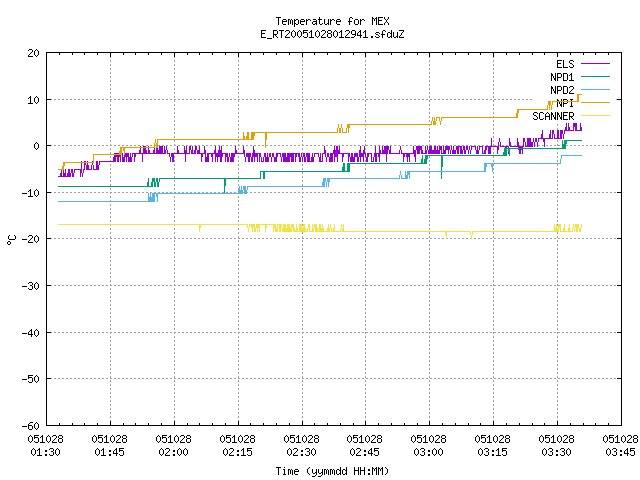
Task: Click the x-axis tick label 01:45
Action: click(x=109, y=452)
